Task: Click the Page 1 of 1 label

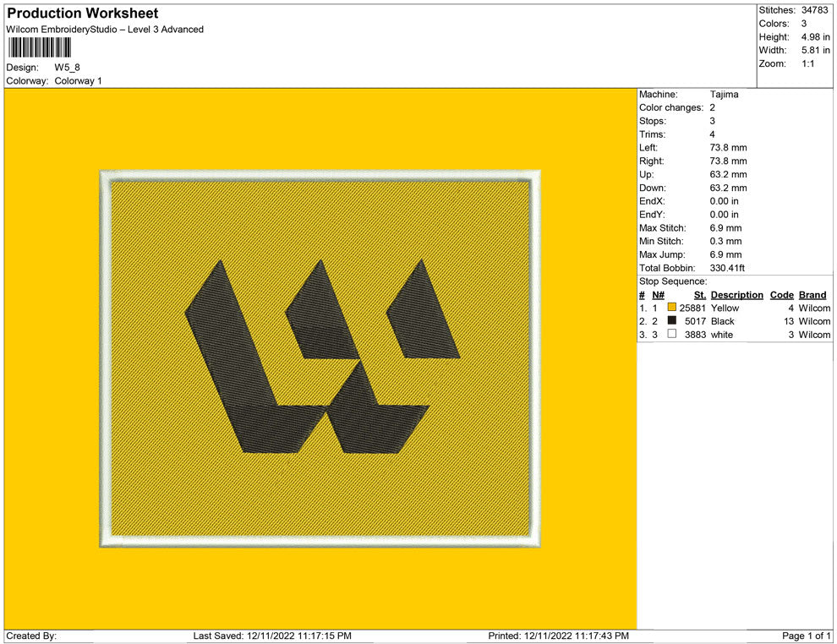Action: click(805, 636)
